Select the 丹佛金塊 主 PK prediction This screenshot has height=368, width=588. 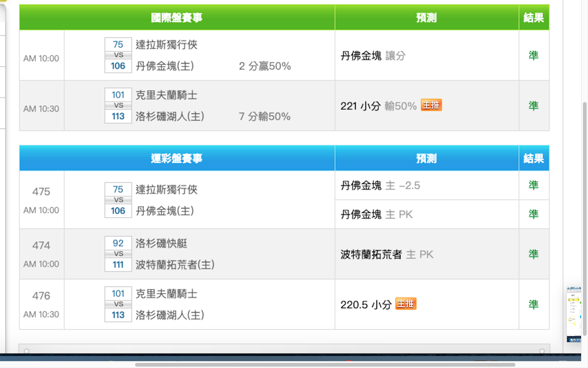[x=377, y=214]
